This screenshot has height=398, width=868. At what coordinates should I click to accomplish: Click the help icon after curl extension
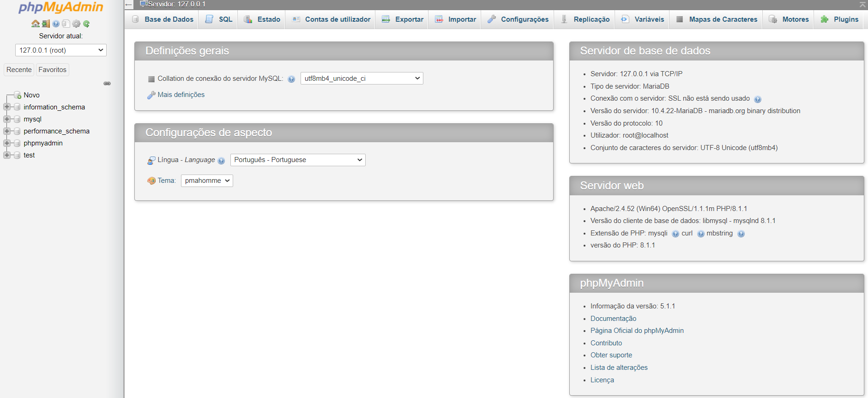click(701, 234)
